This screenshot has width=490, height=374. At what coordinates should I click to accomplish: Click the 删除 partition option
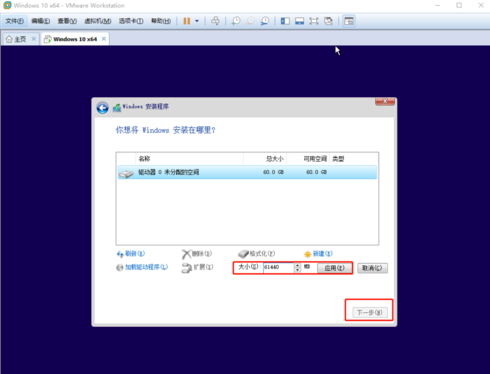tap(197, 254)
